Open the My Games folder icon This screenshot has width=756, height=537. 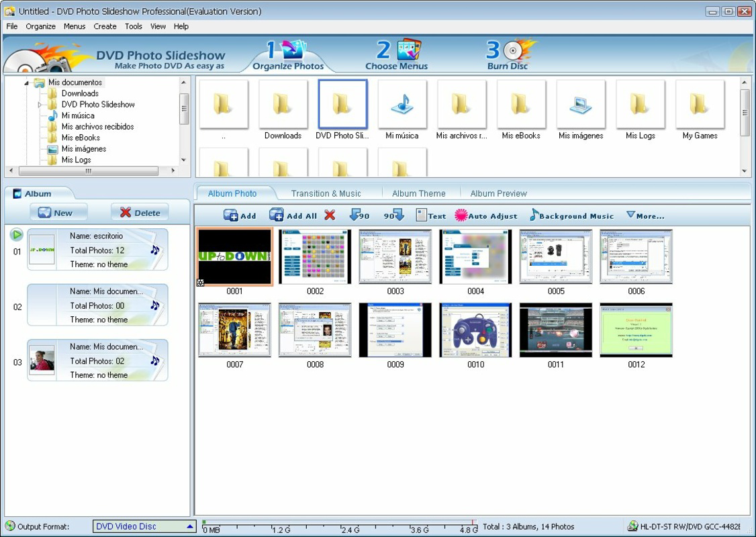(700, 105)
